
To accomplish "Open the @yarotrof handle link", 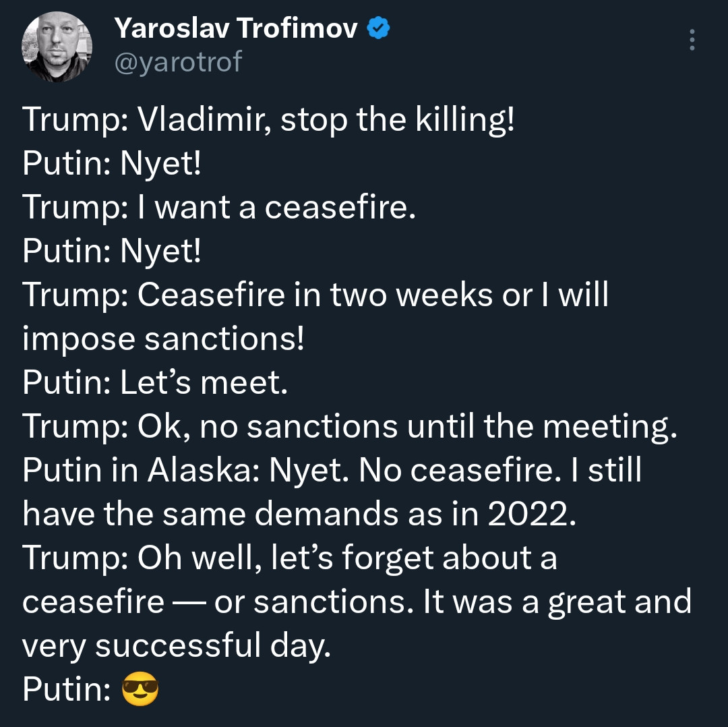I will (178, 62).
